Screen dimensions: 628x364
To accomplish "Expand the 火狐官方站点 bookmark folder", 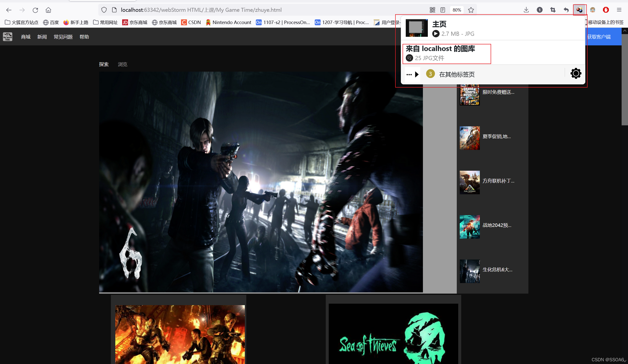I will pos(22,22).
